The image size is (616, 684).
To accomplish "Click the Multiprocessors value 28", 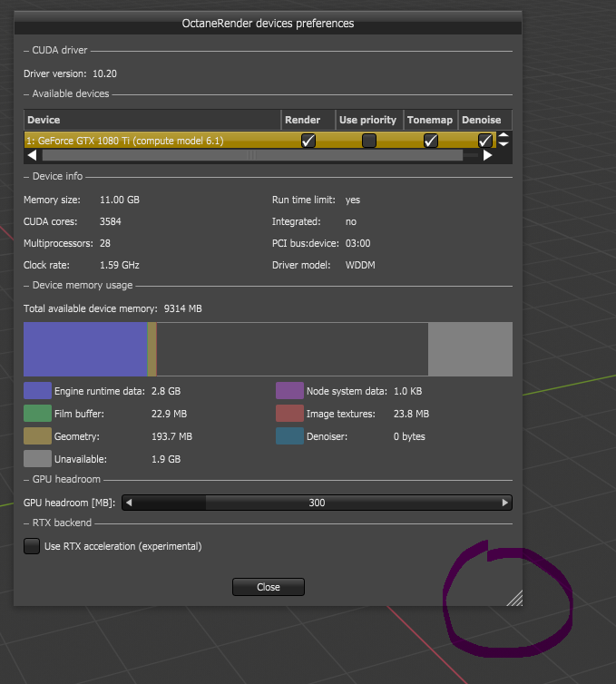I will [105, 243].
